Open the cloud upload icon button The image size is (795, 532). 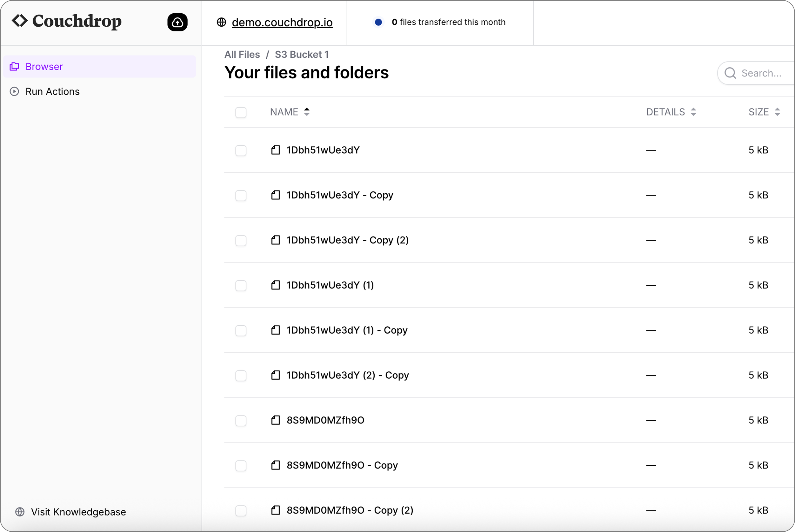click(177, 23)
